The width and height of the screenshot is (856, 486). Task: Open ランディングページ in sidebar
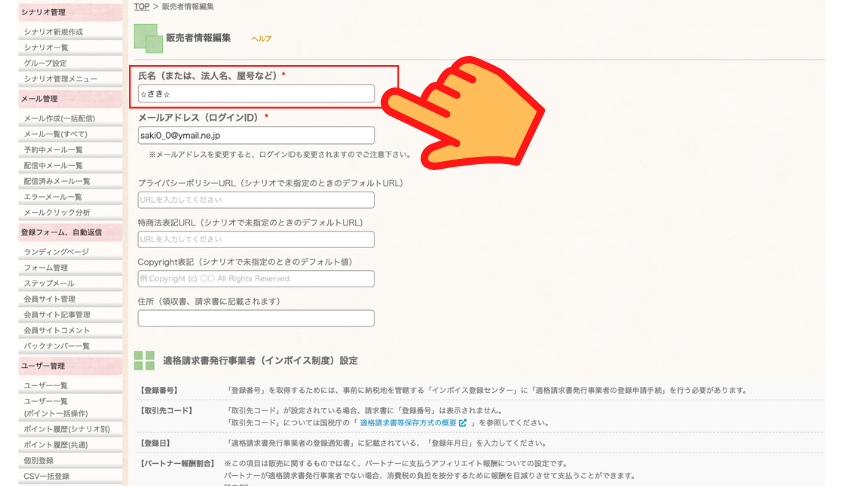pyautogui.click(x=56, y=252)
